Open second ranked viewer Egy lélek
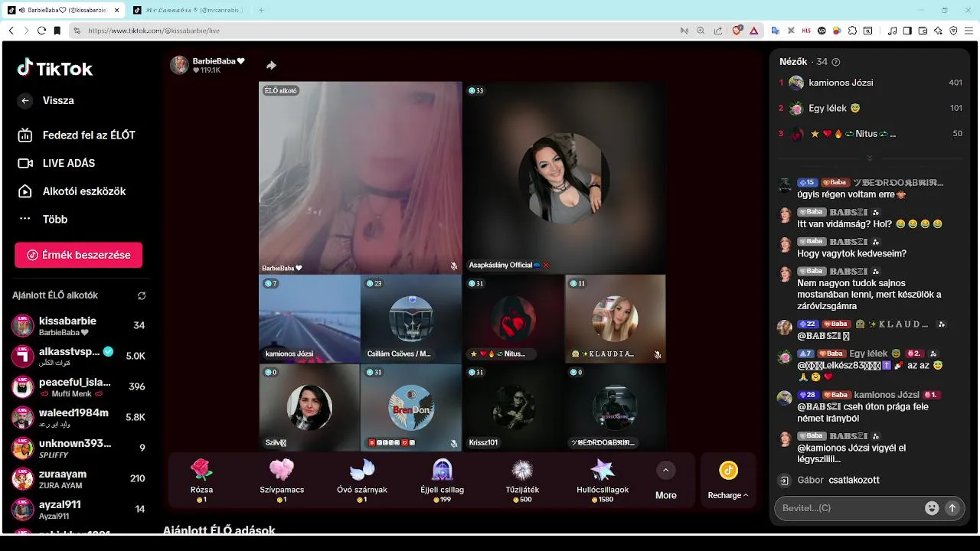Image resolution: width=980 pixels, height=551 pixels. (871, 108)
